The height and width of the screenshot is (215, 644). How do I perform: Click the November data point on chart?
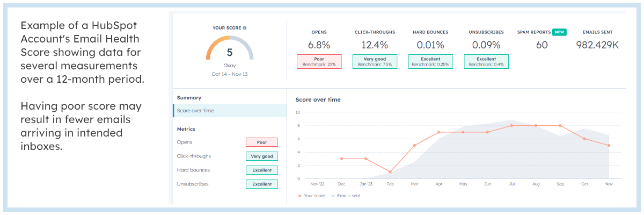609,146
